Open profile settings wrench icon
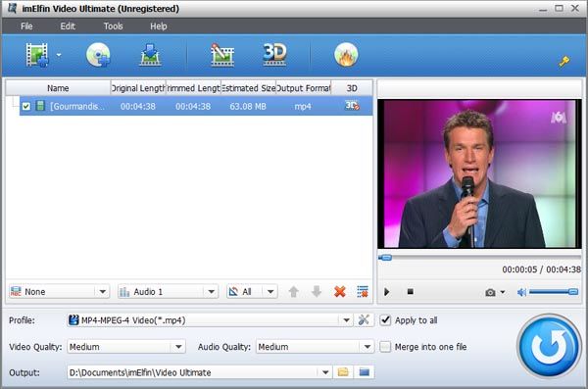The image size is (588, 389). (364, 320)
